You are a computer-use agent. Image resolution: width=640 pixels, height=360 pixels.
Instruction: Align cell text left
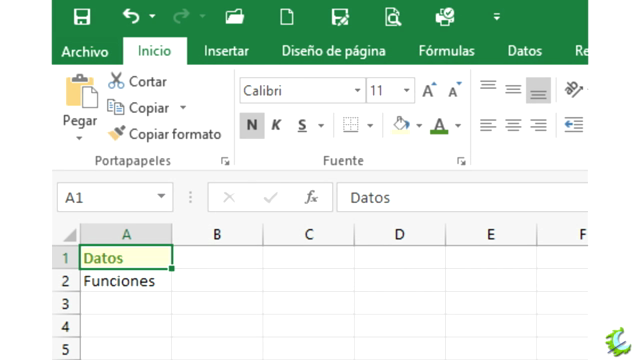coord(488,125)
